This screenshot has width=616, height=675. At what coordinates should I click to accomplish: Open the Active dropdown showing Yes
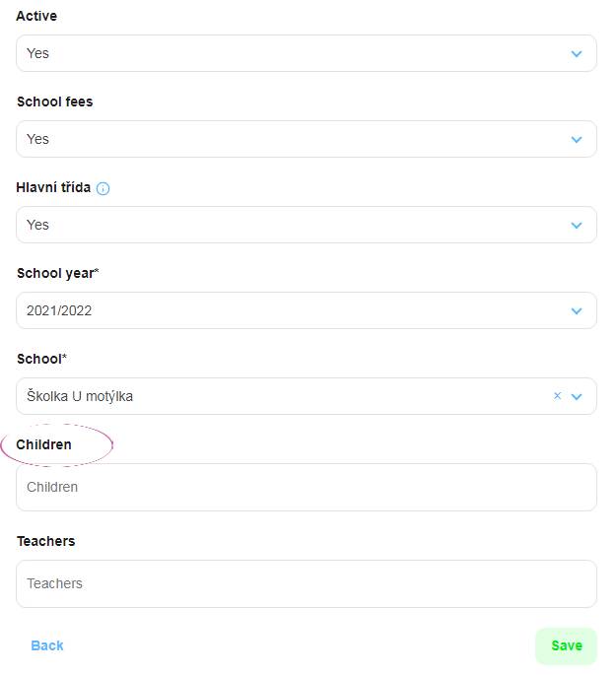tap(307, 53)
